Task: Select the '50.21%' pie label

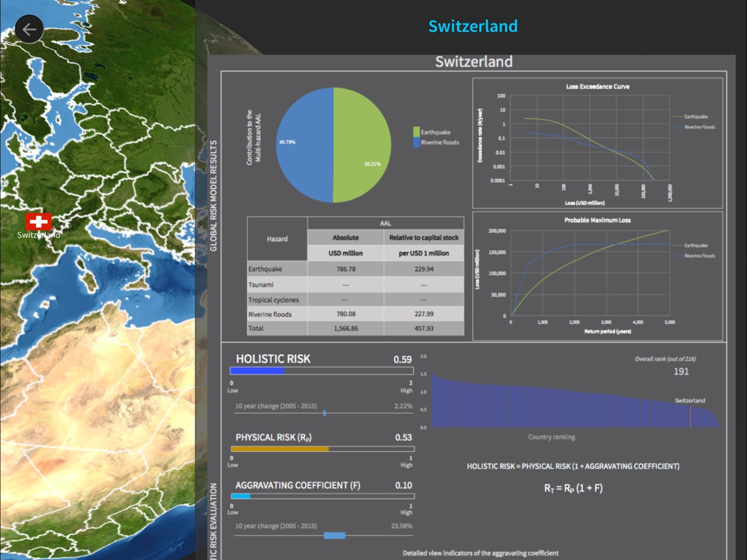Action: [372, 164]
